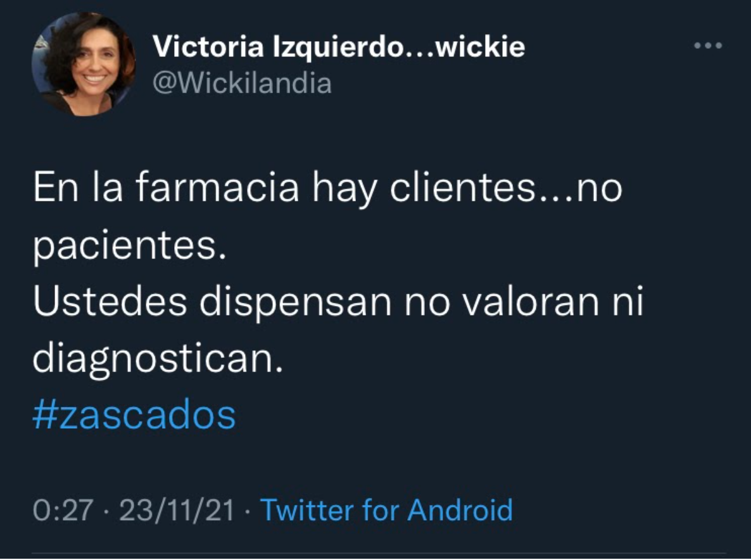Click the word "farmacia" in the tweet
Screen dimensions: 751x560
(217, 188)
